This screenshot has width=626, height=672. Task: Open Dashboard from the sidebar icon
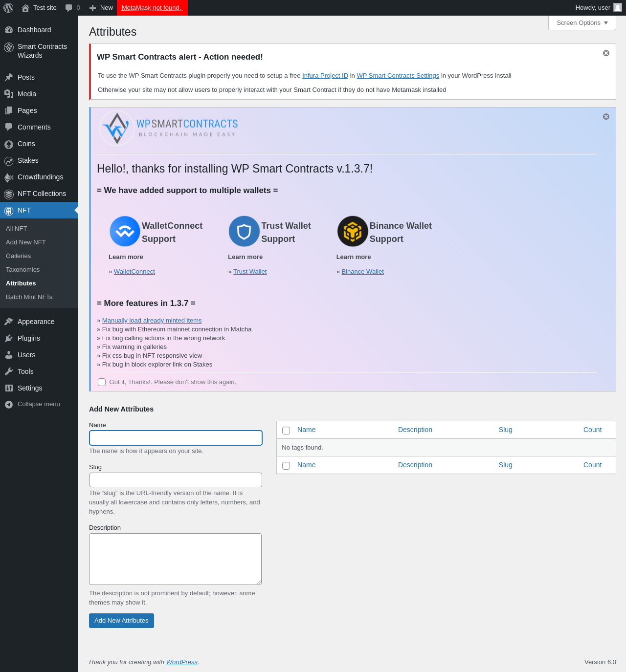coord(9,30)
